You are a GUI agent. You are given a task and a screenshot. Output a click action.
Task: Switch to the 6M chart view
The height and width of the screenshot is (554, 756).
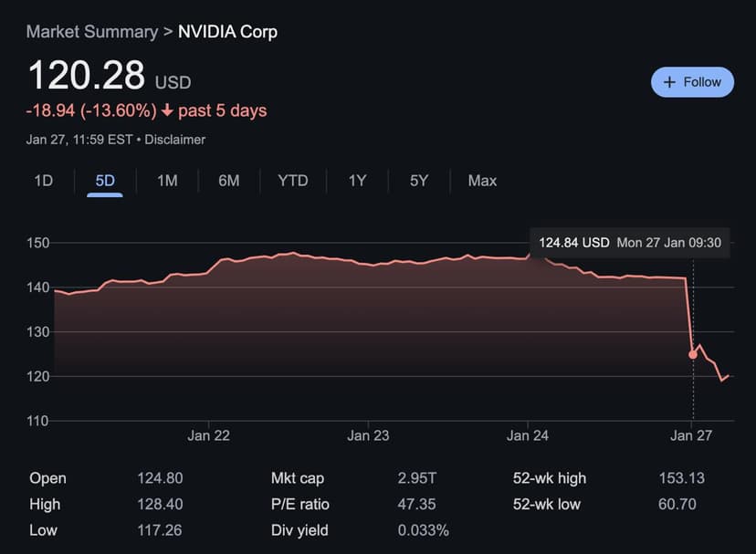(x=228, y=181)
